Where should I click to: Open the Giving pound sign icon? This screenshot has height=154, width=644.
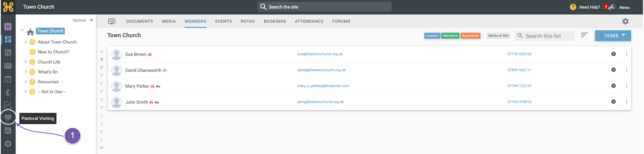8,93
